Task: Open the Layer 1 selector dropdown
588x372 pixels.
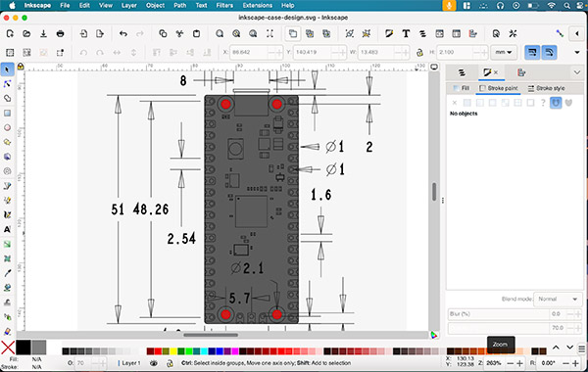Action: [129, 363]
